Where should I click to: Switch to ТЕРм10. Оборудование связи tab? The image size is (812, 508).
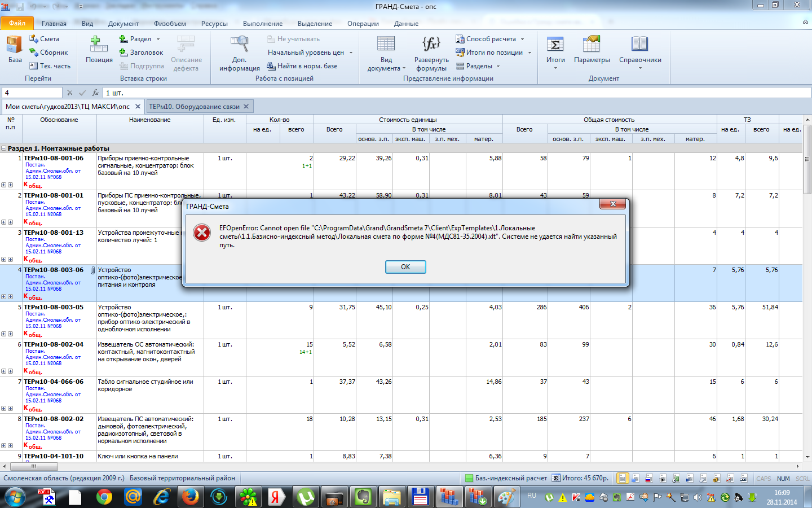[x=194, y=106]
